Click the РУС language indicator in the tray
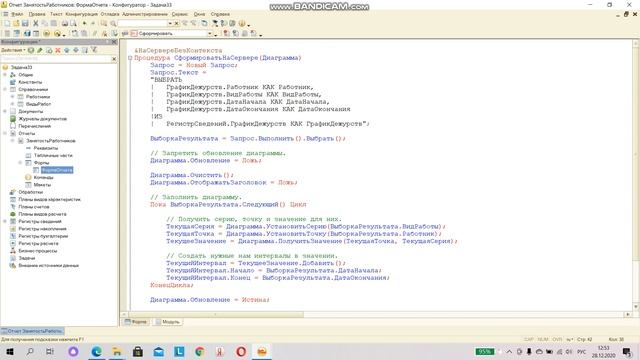The height and width of the screenshot is (360, 640). tap(582, 351)
